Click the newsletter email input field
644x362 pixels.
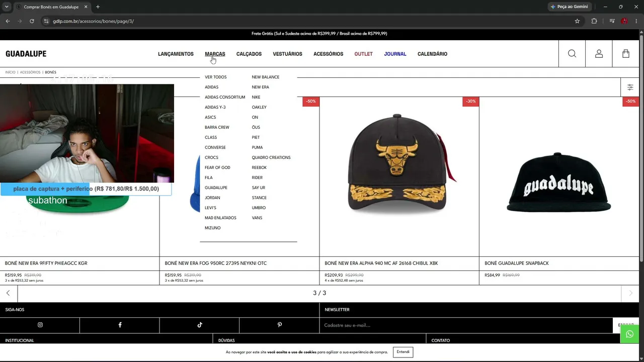[466, 325]
